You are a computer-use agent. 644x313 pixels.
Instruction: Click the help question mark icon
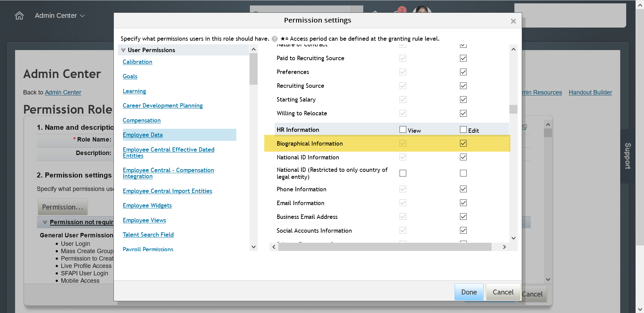point(275,39)
